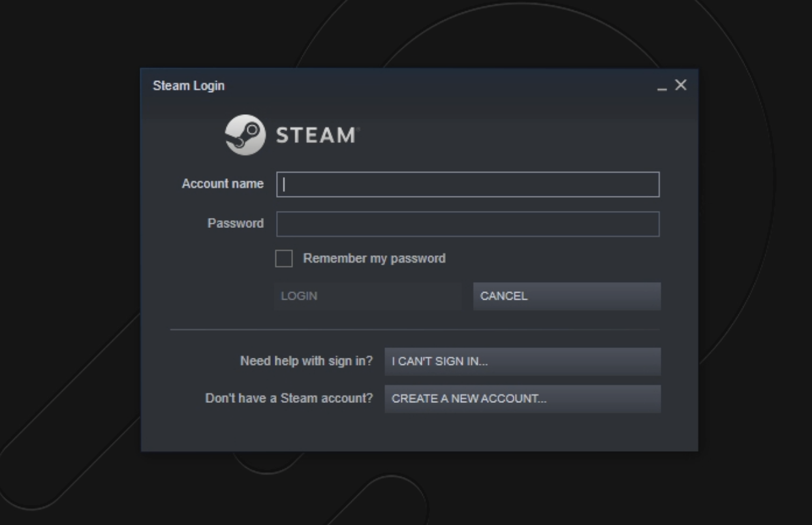Click the "Steam Login" window title
Screen dimensions: 812x525
click(x=189, y=86)
